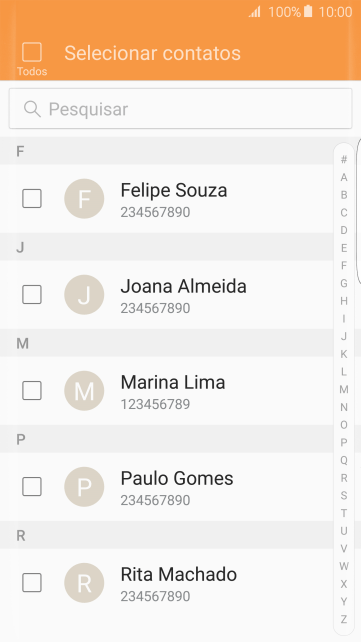Tap Paulo Gomes's P avatar
The width and height of the screenshot is (361, 642).
[x=84, y=486]
